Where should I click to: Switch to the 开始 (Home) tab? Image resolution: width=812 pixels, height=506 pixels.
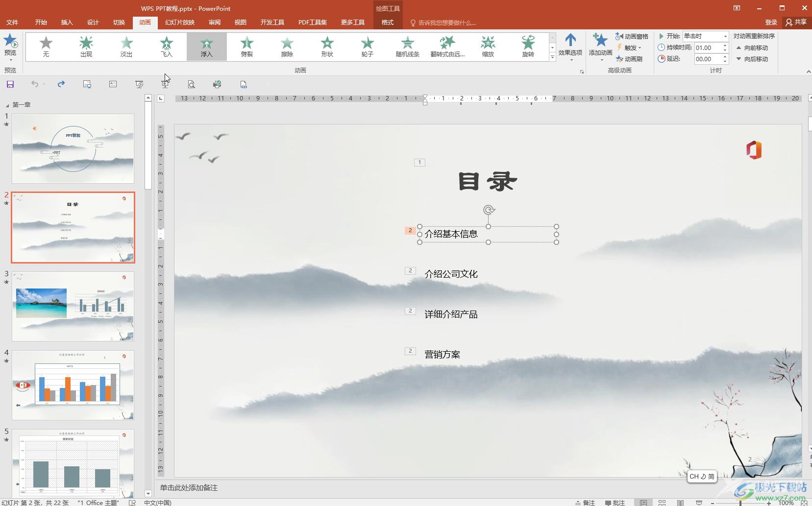41,23
